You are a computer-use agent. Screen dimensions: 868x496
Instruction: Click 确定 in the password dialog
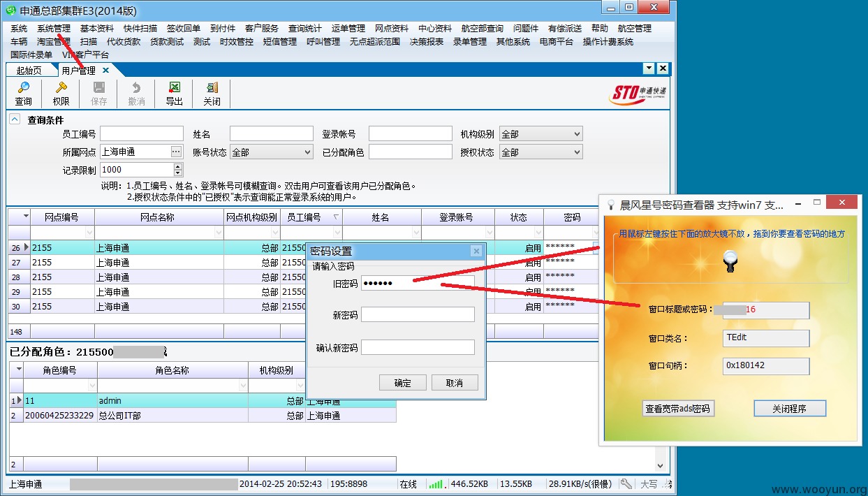402,383
